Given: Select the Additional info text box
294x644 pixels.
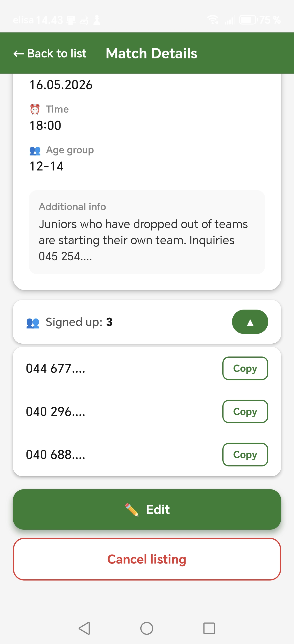Looking at the screenshot, I should 147,232.
